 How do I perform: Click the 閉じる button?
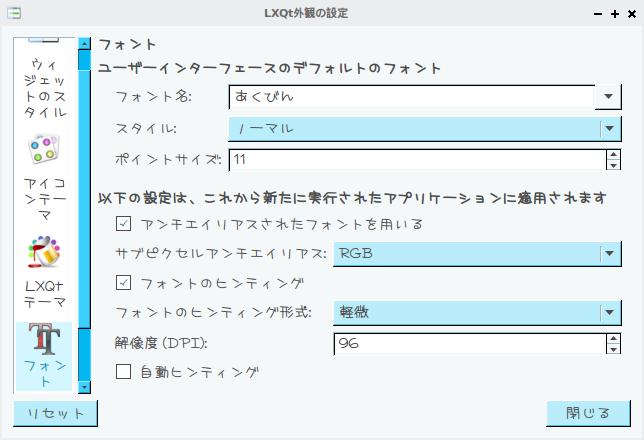pos(588,413)
